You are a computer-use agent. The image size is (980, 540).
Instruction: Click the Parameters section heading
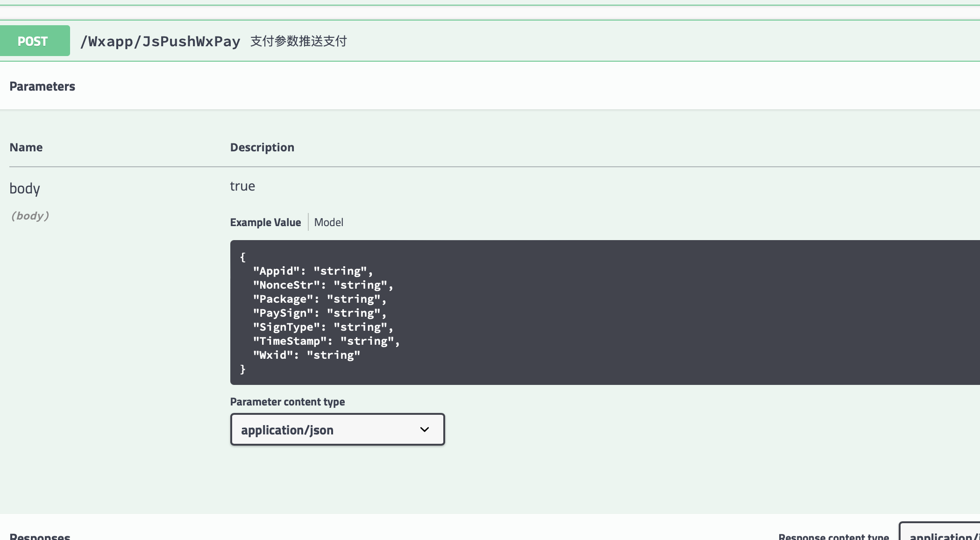point(42,86)
